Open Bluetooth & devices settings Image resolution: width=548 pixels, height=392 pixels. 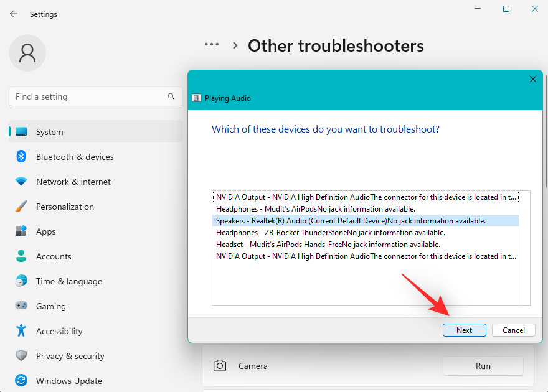click(96, 157)
